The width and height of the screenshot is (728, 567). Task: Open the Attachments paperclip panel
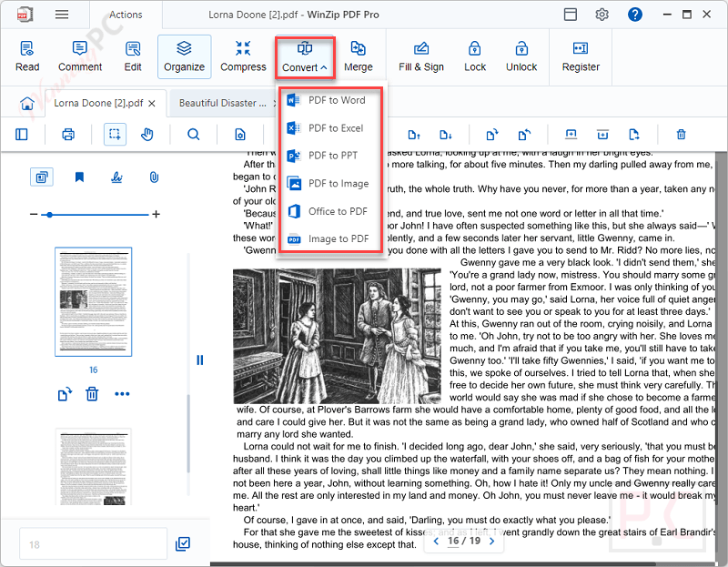click(x=153, y=177)
